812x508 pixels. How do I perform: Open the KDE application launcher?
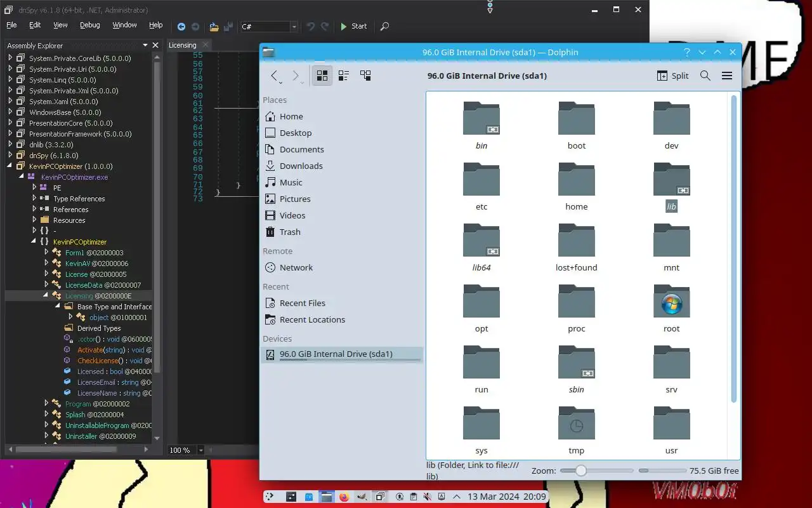pyautogui.click(x=269, y=497)
